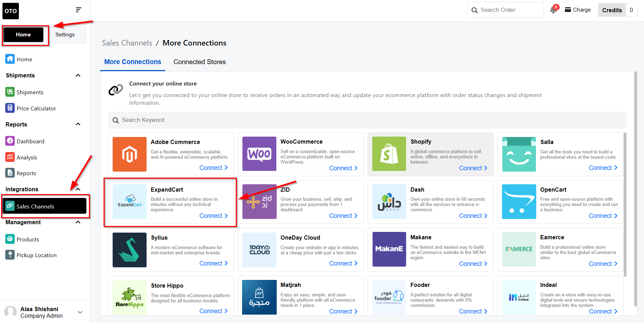The height and width of the screenshot is (323, 644).
Task: Click the Sylius card title
Action: click(159, 238)
